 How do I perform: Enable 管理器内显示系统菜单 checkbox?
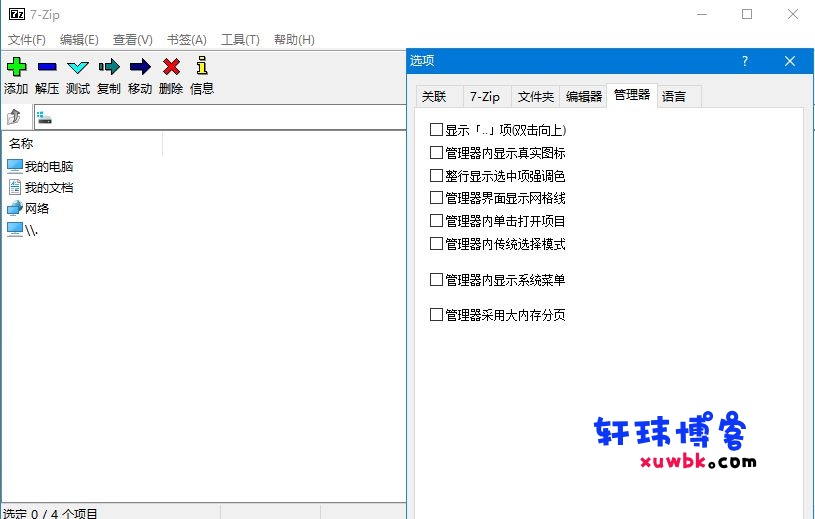click(x=436, y=280)
